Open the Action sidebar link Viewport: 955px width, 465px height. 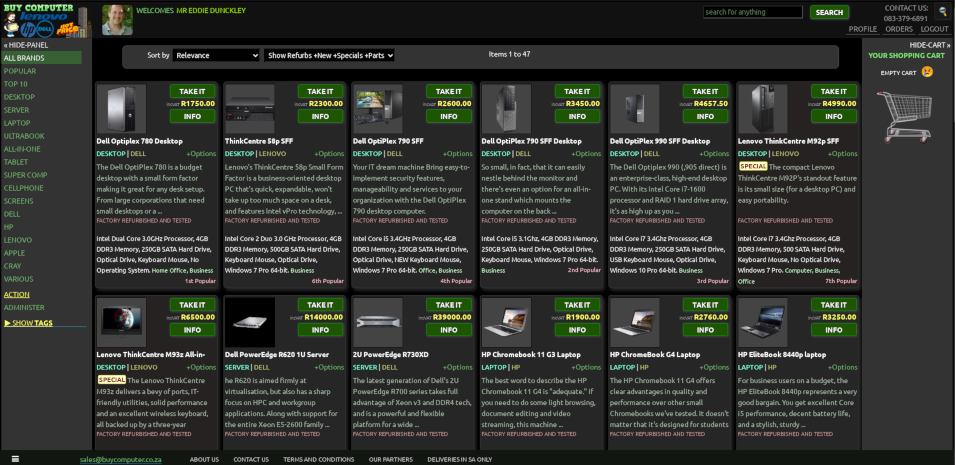pos(16,294)
